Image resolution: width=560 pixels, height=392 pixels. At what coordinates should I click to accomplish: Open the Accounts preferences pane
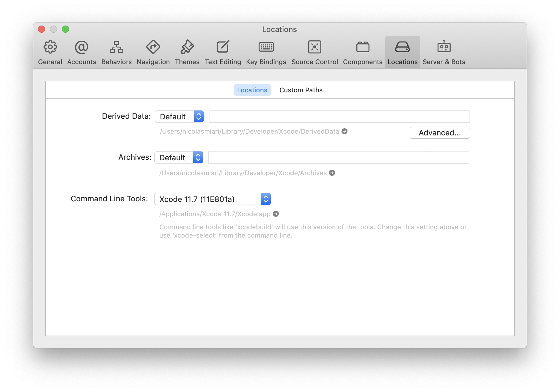(81, 53)
